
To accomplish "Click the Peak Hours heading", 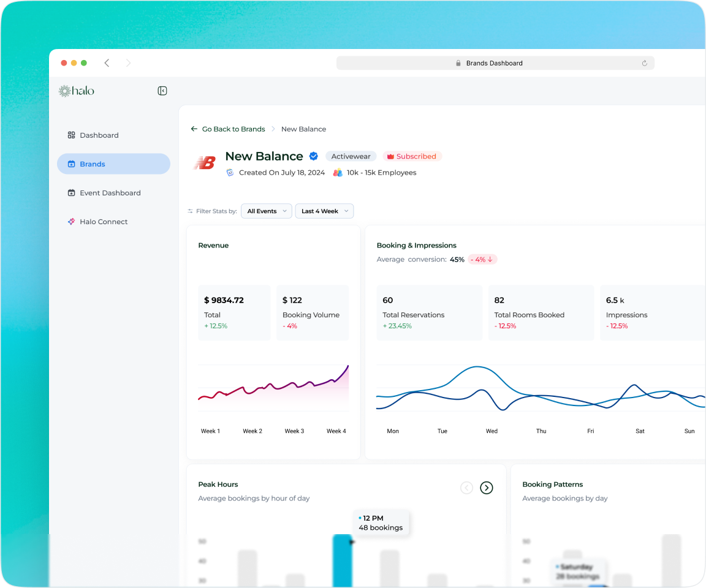I will (218, 484).
